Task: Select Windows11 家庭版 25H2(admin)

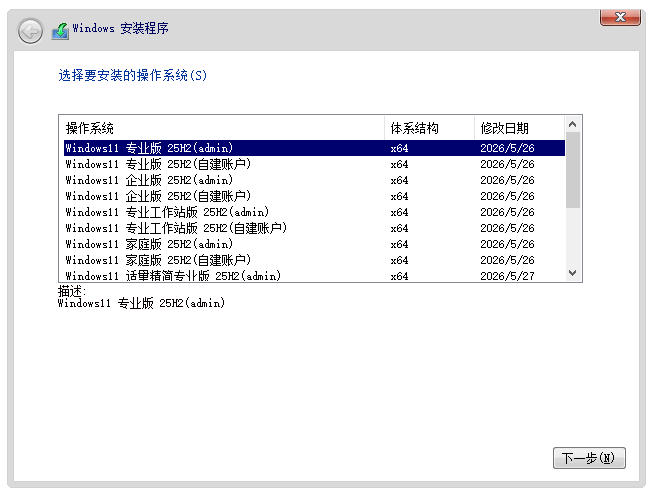Action: point(314,244)
